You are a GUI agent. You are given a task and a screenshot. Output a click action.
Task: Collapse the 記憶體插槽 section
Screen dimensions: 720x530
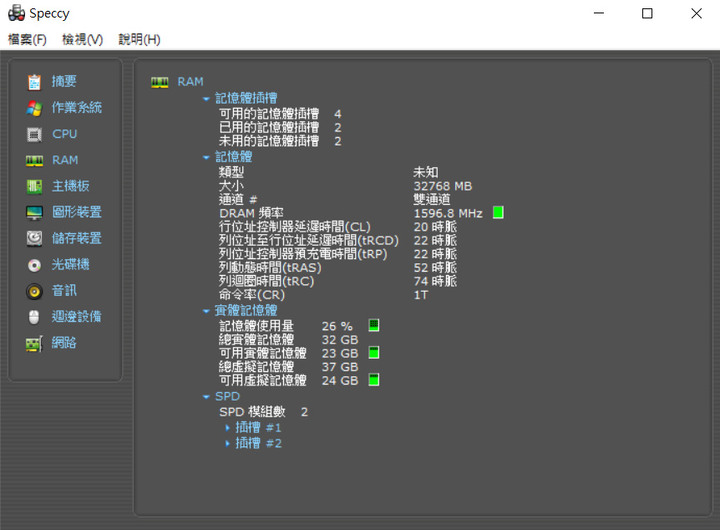click(206, 99)
